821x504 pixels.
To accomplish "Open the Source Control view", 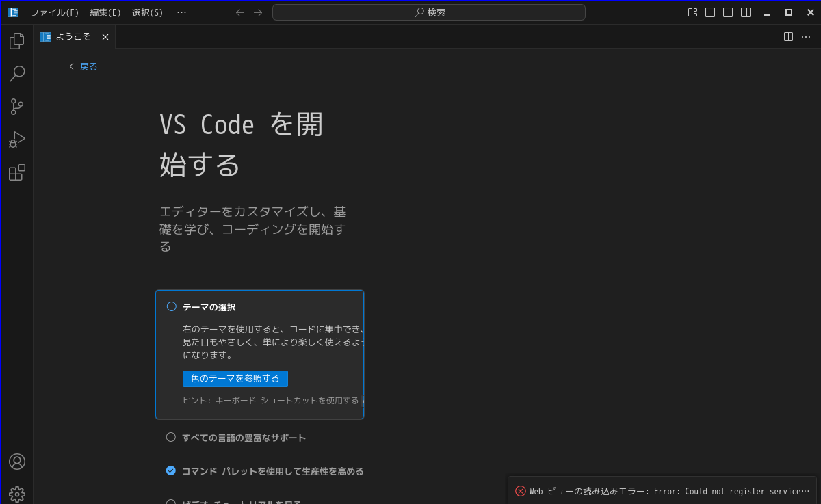I will click(x=16, y=107).
